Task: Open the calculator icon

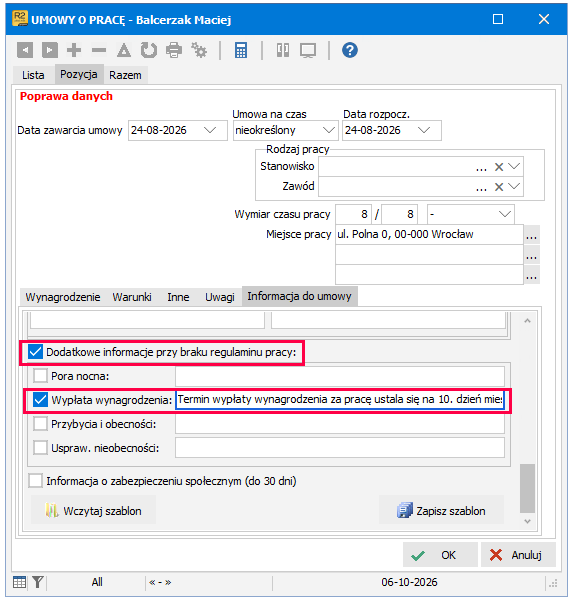Action: (241, 50)
